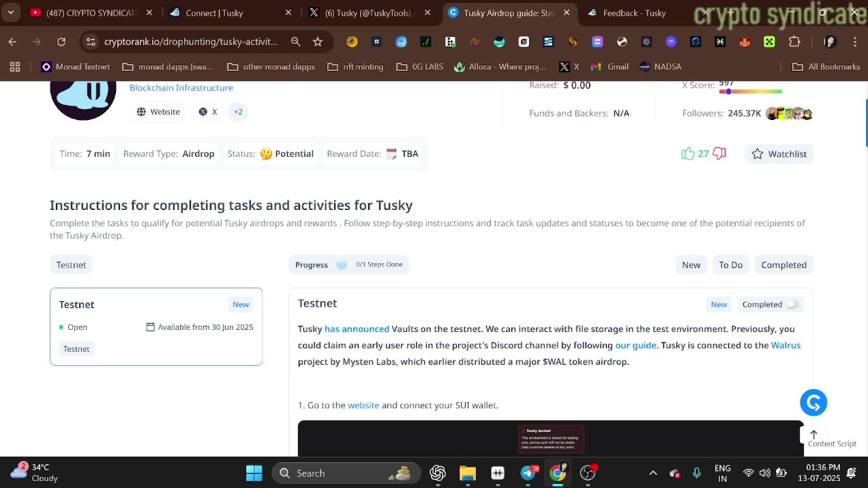The image size is (868, 488).
Task: Click the zoom magnifier in the address bar
Action: point(296,42)
